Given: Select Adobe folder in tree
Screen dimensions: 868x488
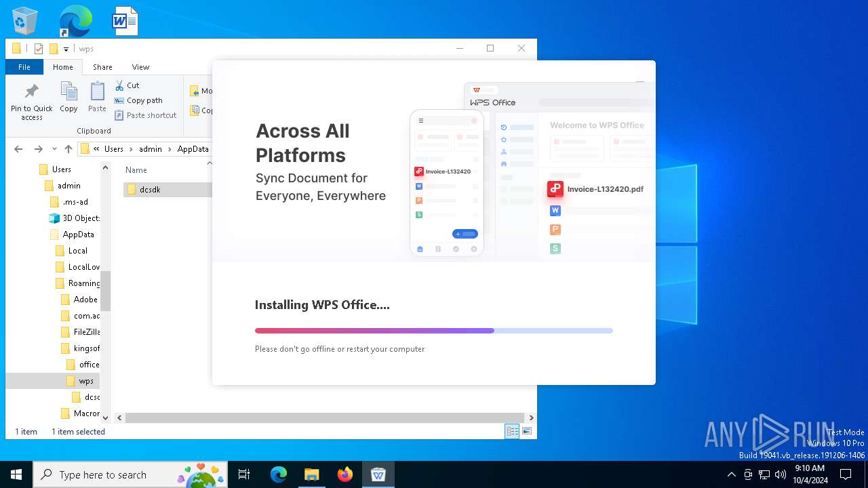Looking at the screenshot, I should click(85, 300).
